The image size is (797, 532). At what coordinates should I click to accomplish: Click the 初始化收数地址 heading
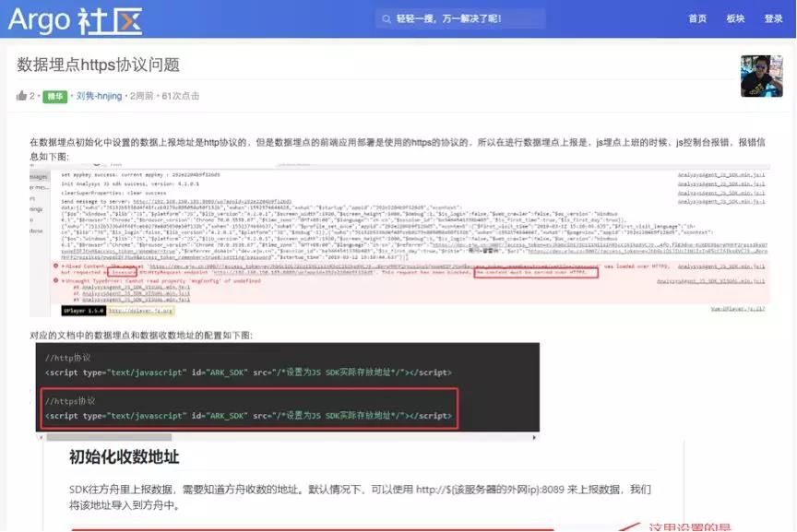click(x=124, y=456)
